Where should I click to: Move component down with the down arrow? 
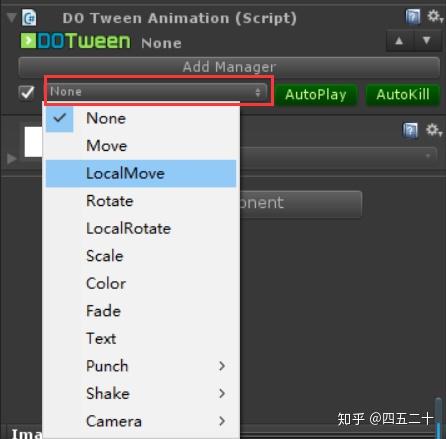(427, 41)
